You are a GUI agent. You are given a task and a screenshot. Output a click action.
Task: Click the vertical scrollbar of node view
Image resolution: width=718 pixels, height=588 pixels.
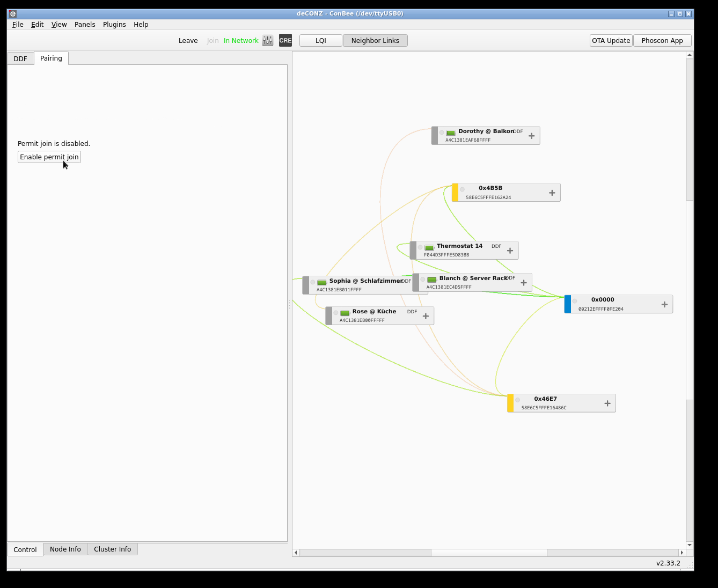[690, 300]
